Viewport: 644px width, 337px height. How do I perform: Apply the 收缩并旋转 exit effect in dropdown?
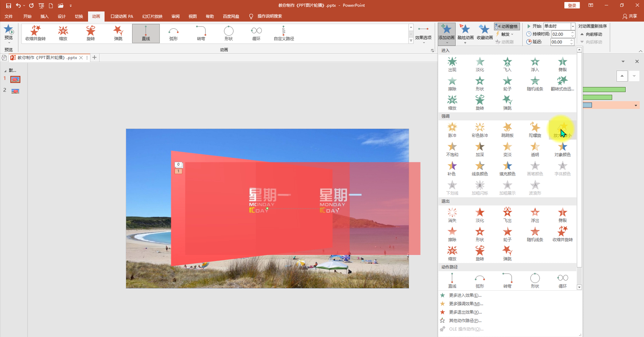click(562, 234)
